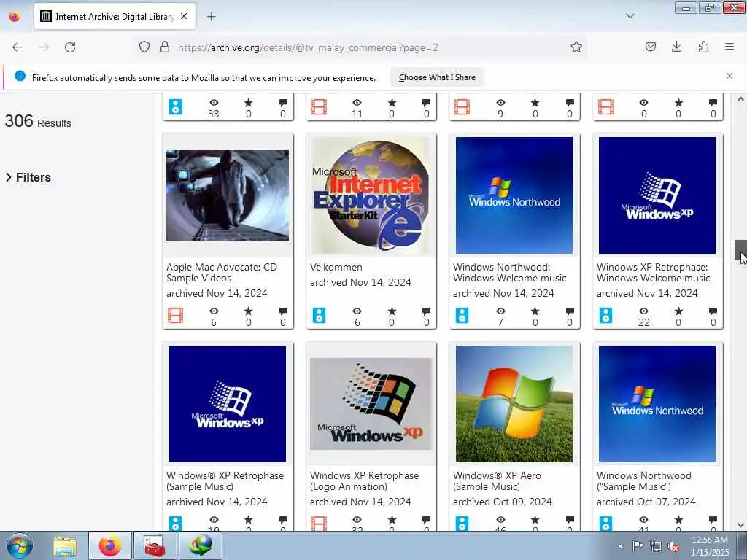Open a new tab with the plus button
The image size is (747, 560).
pos(211,17)
